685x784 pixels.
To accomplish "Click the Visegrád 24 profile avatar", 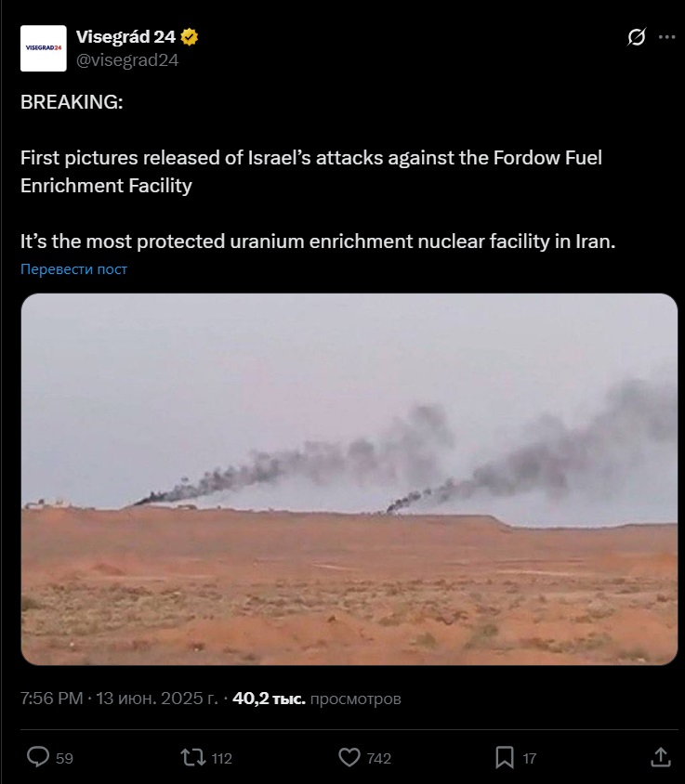I will tap(44, 48).
